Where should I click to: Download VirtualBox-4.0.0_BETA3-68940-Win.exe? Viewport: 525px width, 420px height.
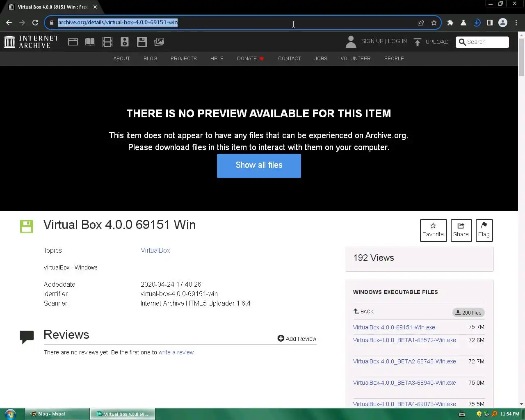pyautogui.click(x=404, y=383)
